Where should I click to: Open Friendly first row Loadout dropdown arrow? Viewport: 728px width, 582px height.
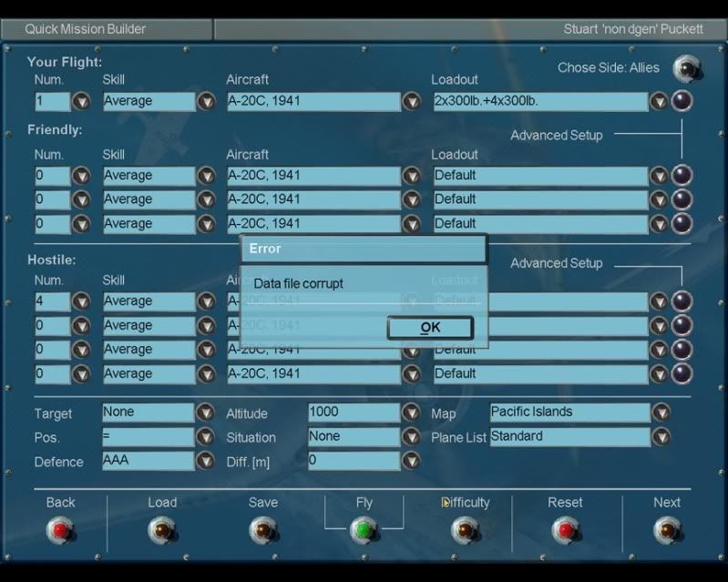[659, 176]
